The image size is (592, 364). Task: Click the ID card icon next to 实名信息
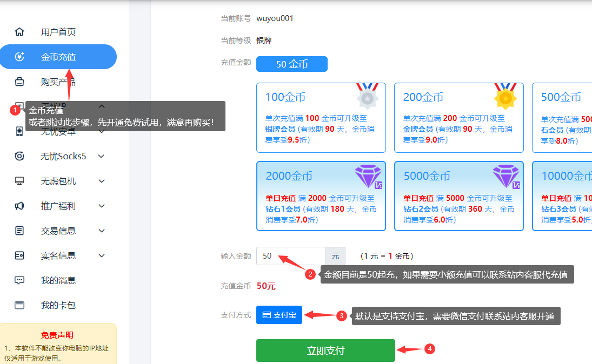click(19, 255)
